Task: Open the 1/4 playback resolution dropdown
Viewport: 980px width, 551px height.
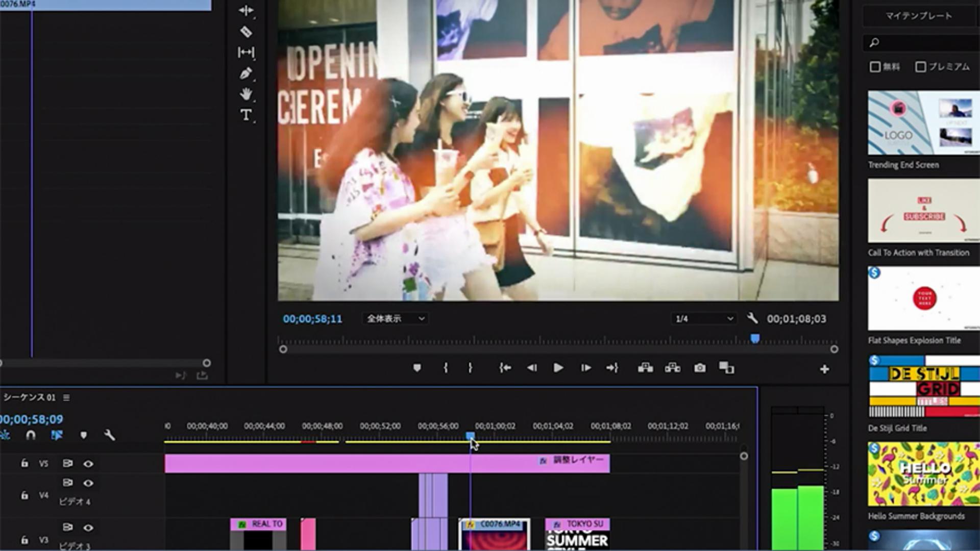Action: click(704, 319)
